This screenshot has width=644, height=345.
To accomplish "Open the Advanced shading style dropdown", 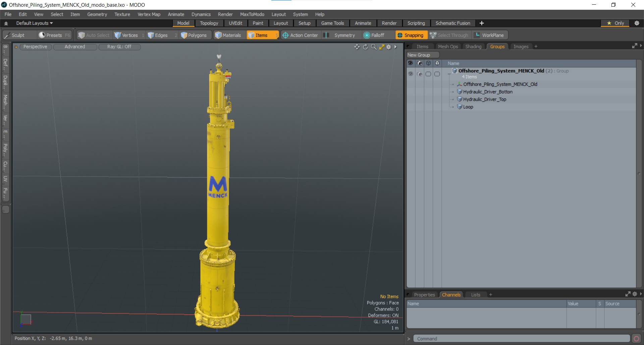I will coord(75,47).
